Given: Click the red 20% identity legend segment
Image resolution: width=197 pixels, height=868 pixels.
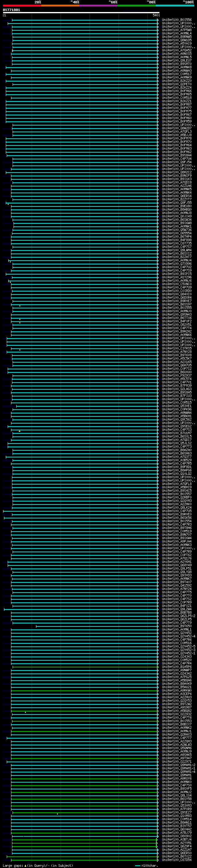Looking at the screenshot, I should [22, 6].
